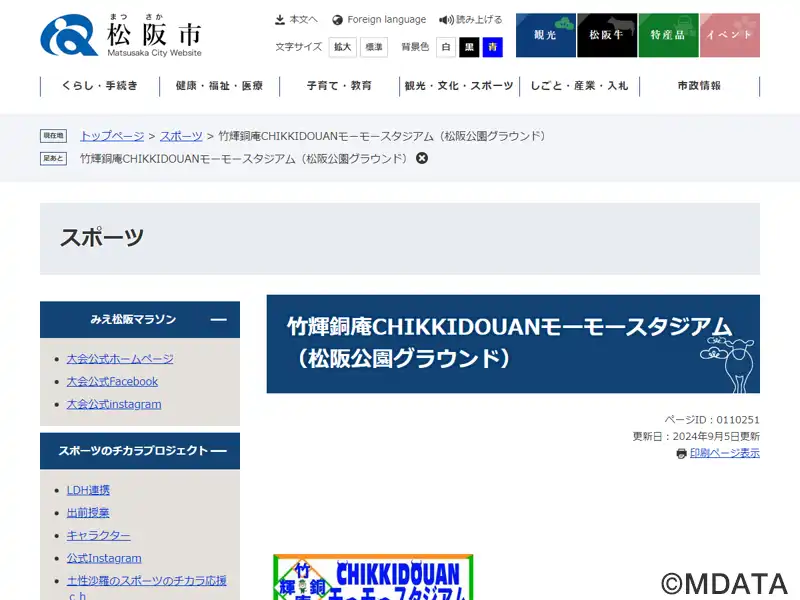Click the printer icon beside 印刷ページ表示
Image resolution: width=800 pixels, height=600 pixels.
[681, 453]
